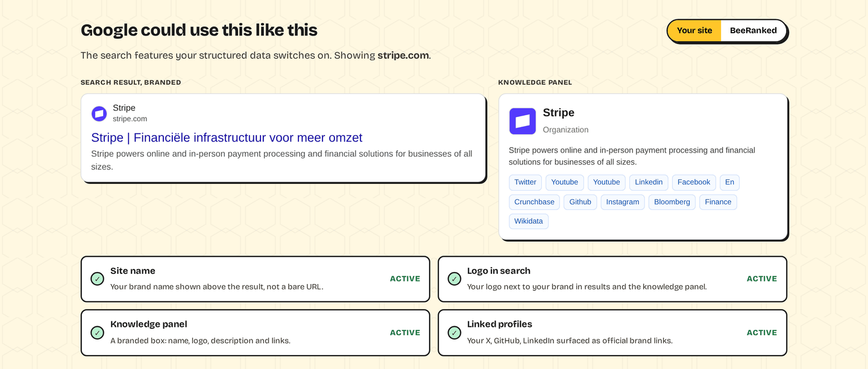Image resolution: width=868 pixels, height=369 pixels.
Task: Click the Logo in search checkmark icon
Action: pyautogui.click(x=454, y=279)
